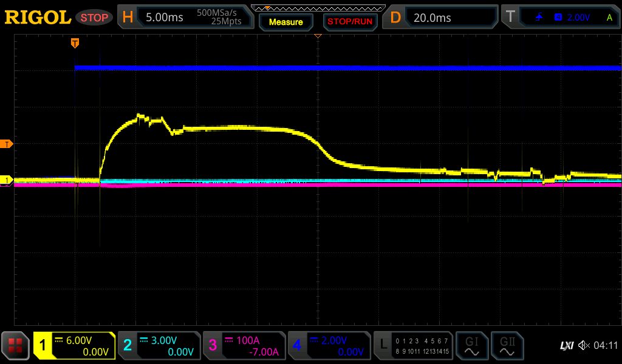Click the red STOP status indicator
This screenshot has width=622, height=364.
94,18
